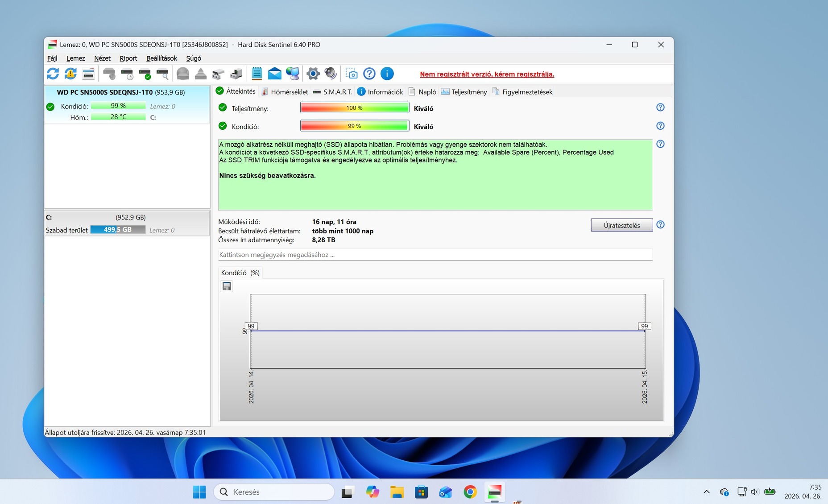Click the question mark toolbar icon

[369, 74]
